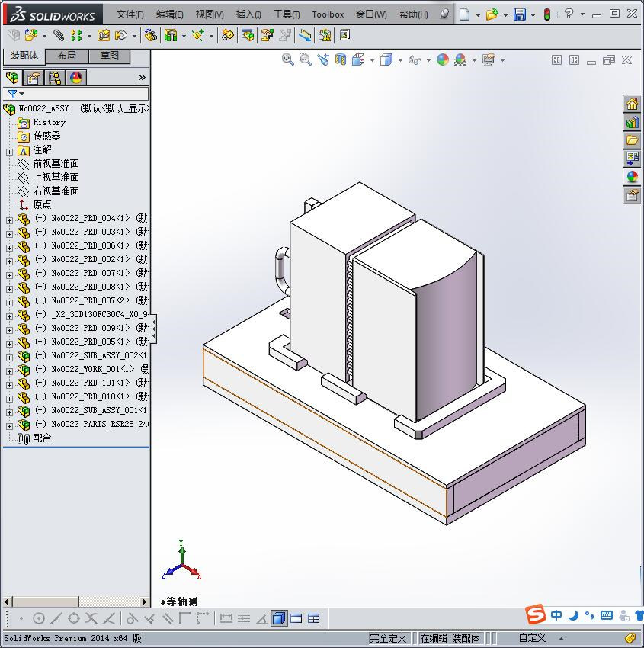Open the Design Library task pane icon
Image resolution: width=644 pixels, height=648 pixels.
tap(632, 121)
